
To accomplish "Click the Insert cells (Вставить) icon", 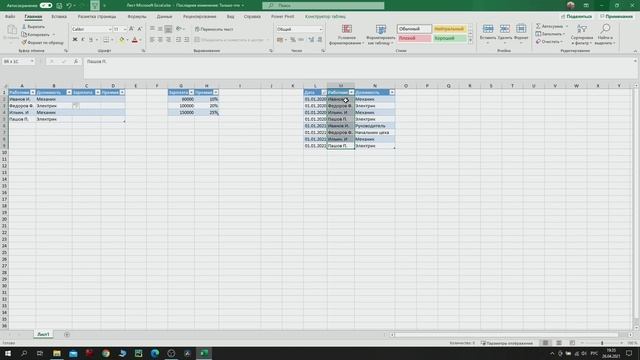I will [x=488, y=29].
